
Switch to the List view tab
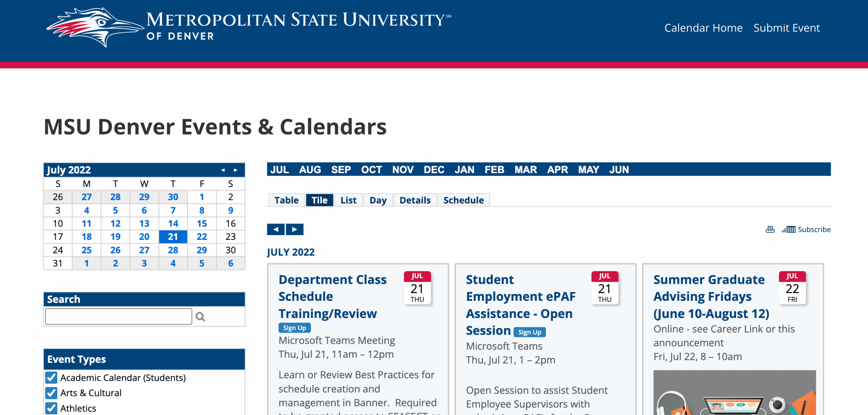point(348,200)
